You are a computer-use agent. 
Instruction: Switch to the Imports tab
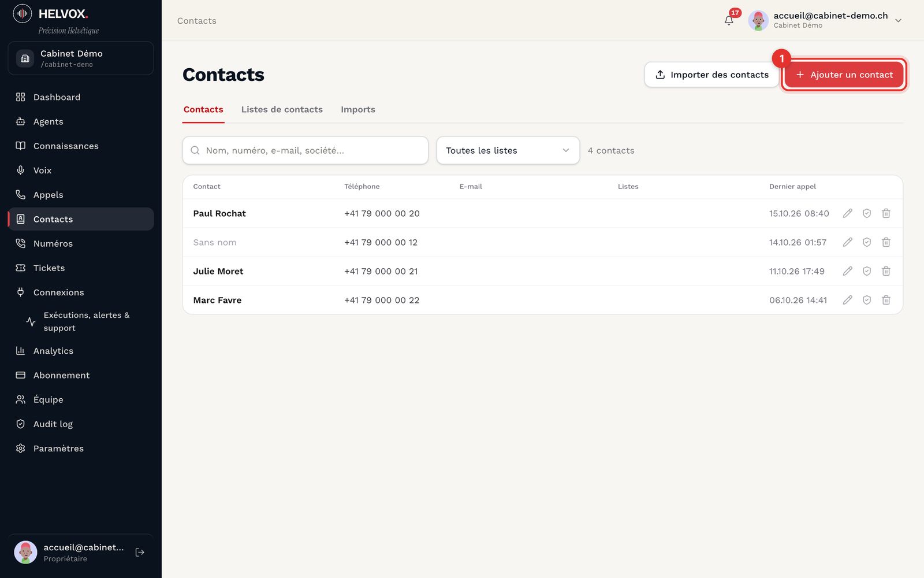[358, 109]
